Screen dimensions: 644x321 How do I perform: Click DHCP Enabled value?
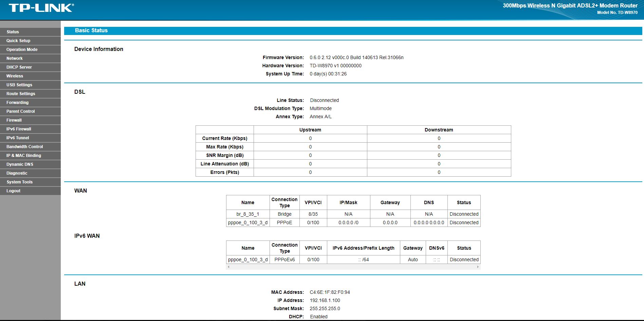tap(319, 317)
